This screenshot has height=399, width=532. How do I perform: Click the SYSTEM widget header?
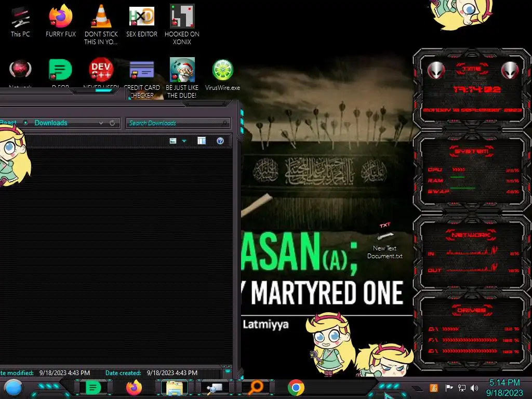click(471, 151)
